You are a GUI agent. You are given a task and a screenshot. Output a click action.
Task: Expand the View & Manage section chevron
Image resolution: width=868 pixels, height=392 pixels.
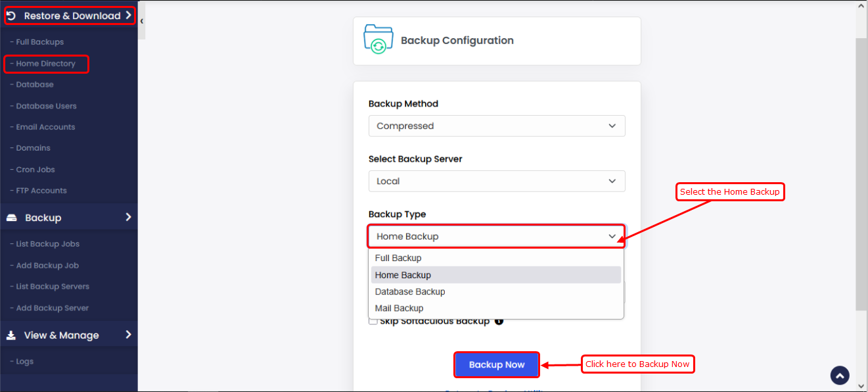point(128,335)
